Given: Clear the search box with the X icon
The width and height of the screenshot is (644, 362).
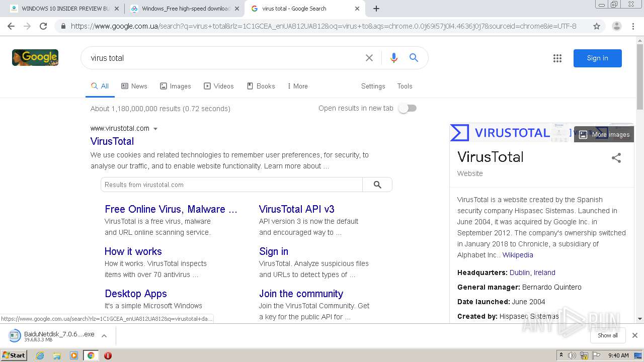Looking at the screenshot, I should click(369, 58).
